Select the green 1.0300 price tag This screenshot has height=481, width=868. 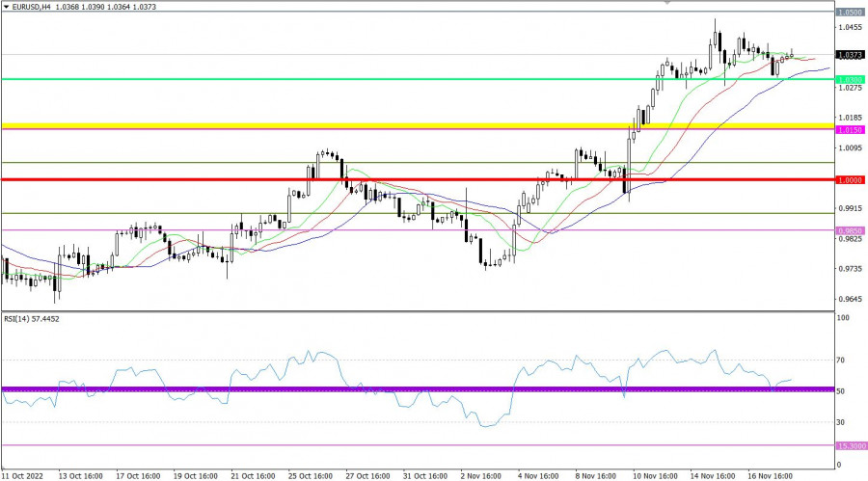pyautogui.click(x=850, y=79)
